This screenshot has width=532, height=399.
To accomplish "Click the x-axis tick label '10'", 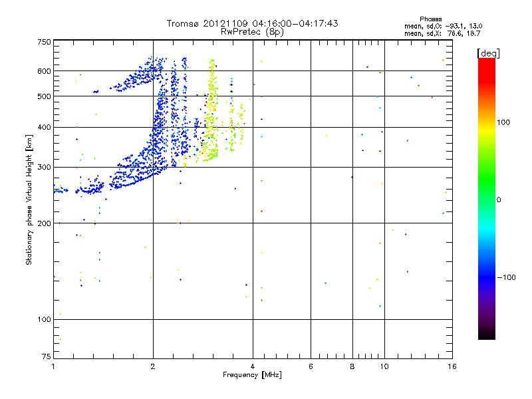I will pyautogui.click(x=384, y=366).
